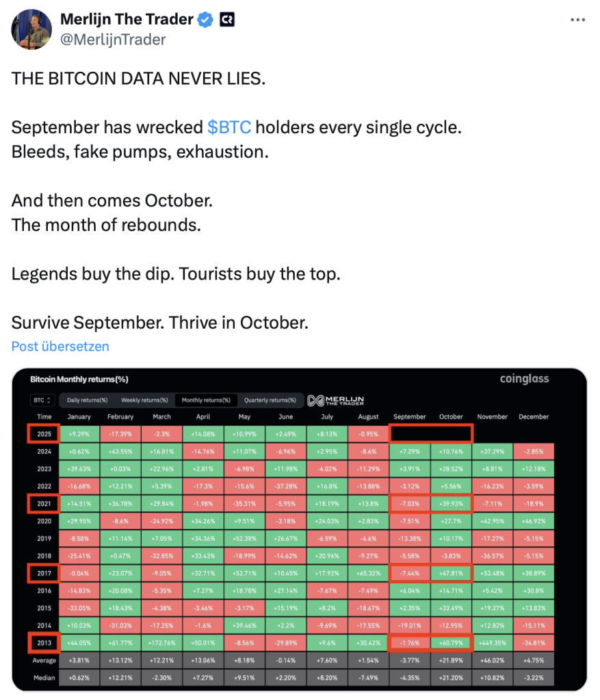Screen dimensions: 600x700
Task: Click the Merlijn The Trader logo in chart
Action: [335, 401]
